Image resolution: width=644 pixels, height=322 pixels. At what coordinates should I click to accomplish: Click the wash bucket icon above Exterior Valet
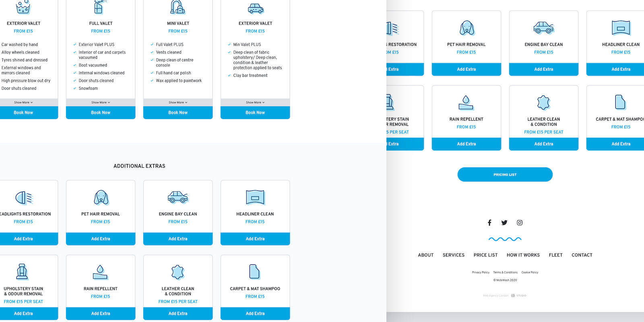(23, 7)
